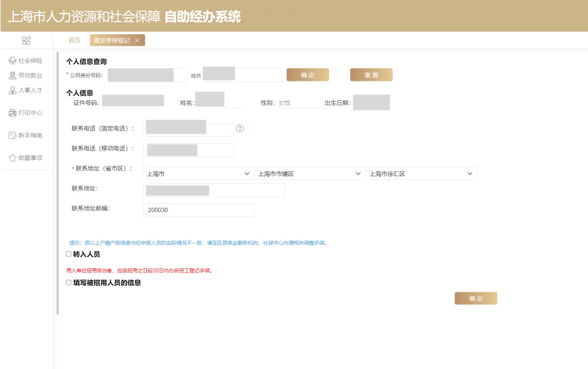Open 打印中心 printer icon

click(x=13, y=113)
